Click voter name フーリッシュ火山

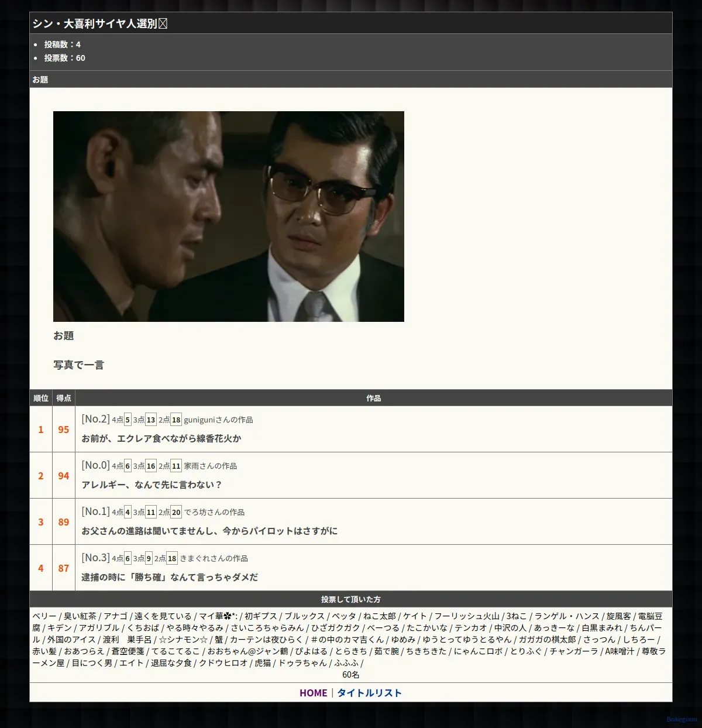click(467, 616)
